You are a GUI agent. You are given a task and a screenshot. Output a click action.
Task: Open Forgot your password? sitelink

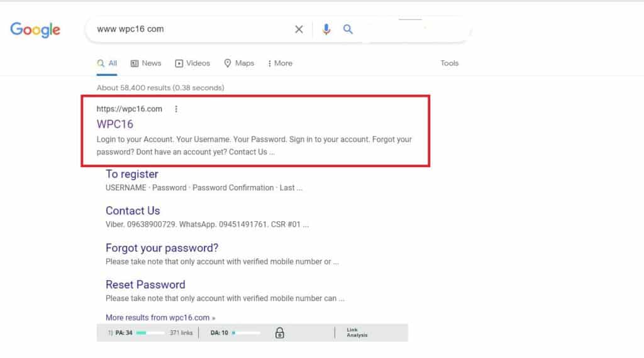click(162, 248)
